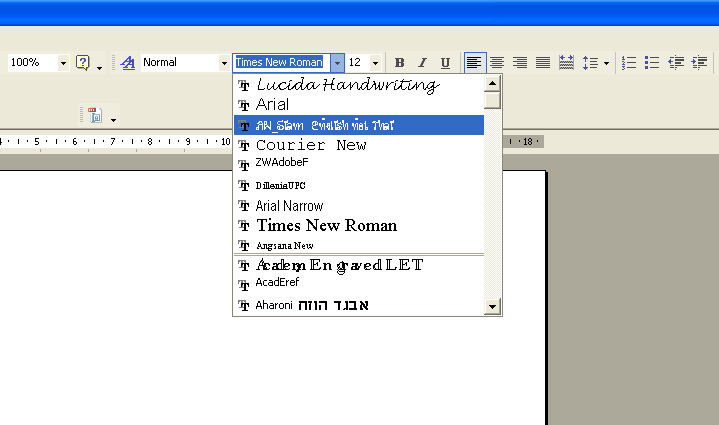The image size is (719, 425).
Task: Open the font size dropdown
Action: 375,63
